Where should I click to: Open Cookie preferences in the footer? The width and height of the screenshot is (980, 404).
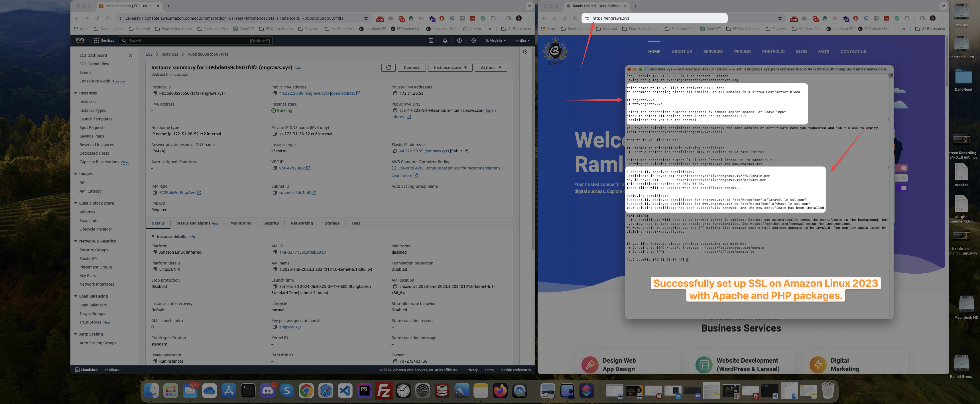pyautogui.click(x=515, y=370)
